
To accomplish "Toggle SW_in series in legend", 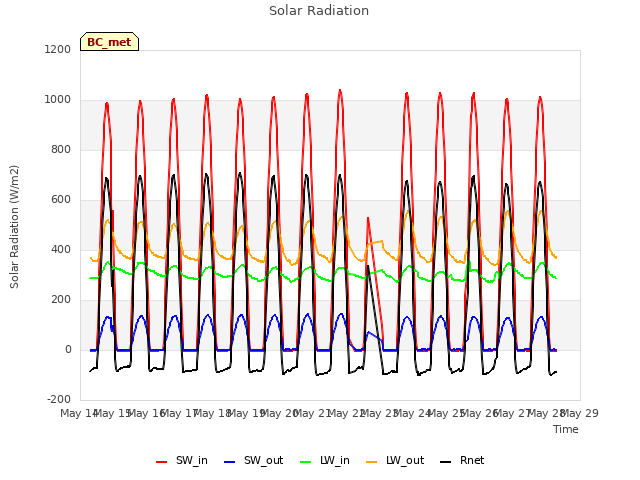I will [182, 460].
